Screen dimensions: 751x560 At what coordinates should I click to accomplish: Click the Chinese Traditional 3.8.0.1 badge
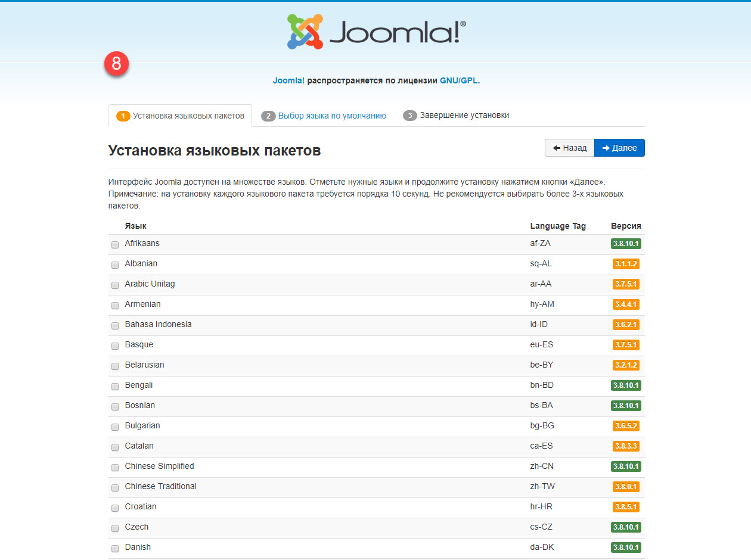click(626, 487)
